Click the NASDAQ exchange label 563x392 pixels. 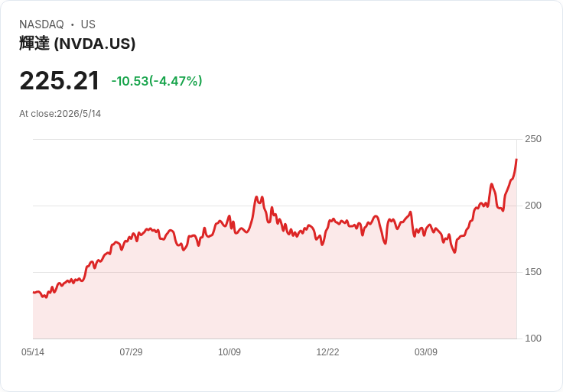click(x=41, y=24)
